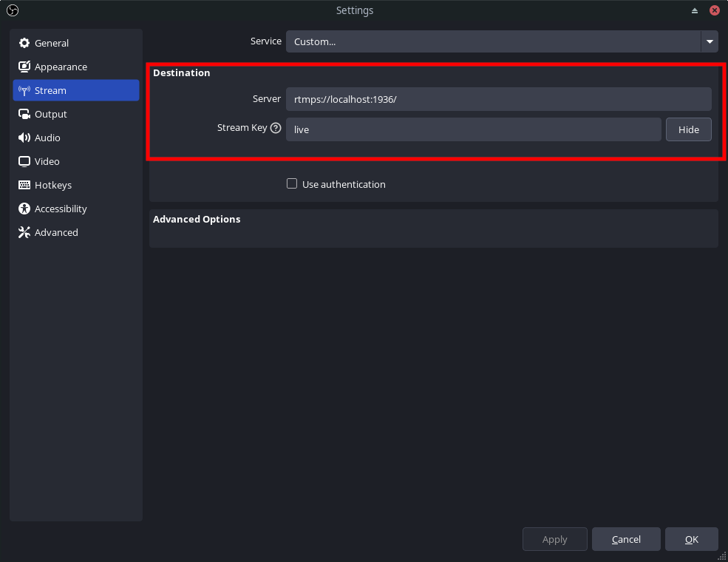
Task: Click the Stream Key input field
Action: click(474, 129)
